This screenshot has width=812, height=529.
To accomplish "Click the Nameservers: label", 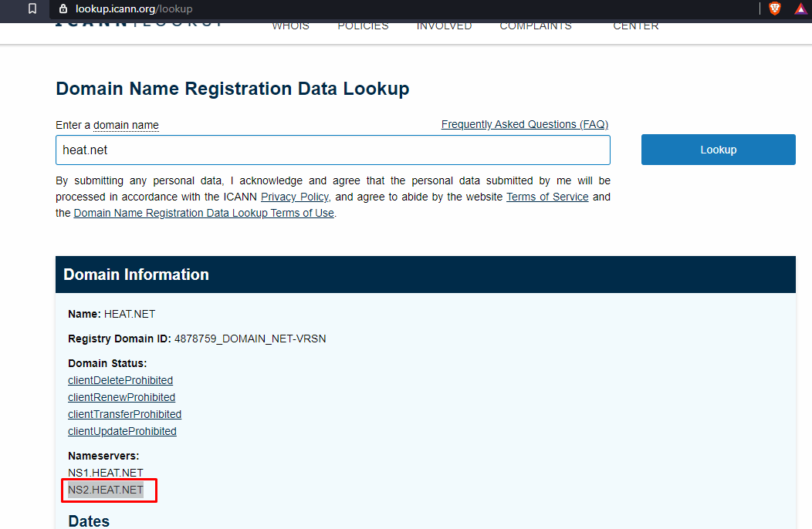I will 103,456.
